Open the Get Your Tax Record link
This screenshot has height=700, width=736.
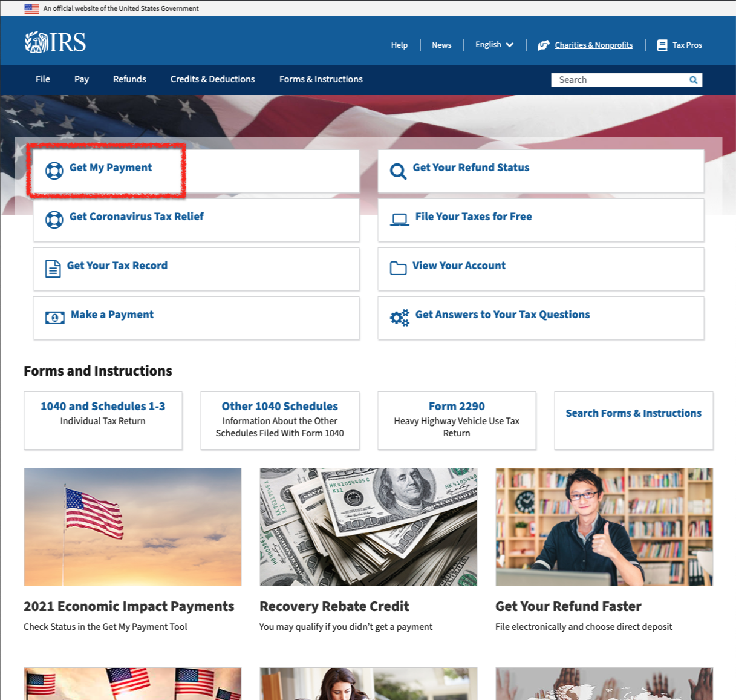point(117,266)
